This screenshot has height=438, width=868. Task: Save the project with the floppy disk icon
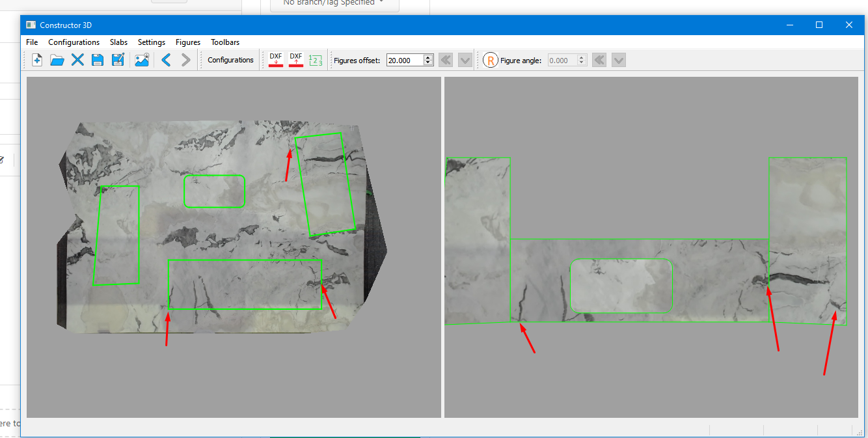coord(98,60)
